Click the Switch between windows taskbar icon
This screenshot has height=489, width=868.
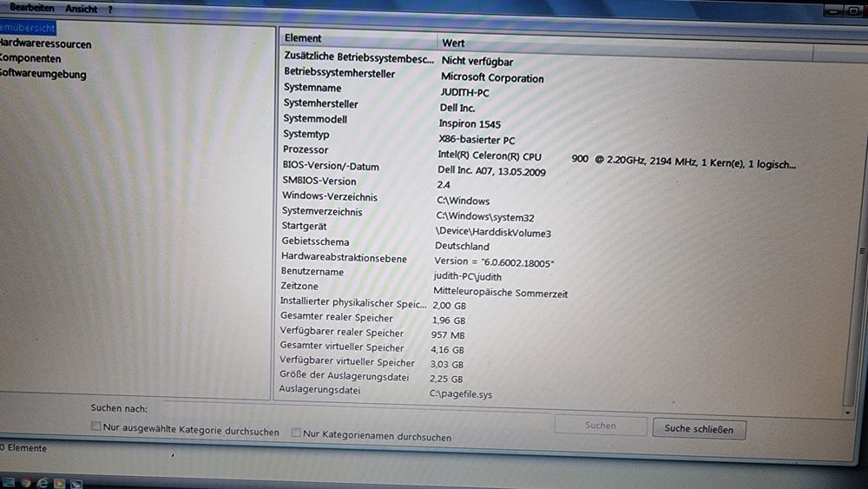tap(76, 484)
